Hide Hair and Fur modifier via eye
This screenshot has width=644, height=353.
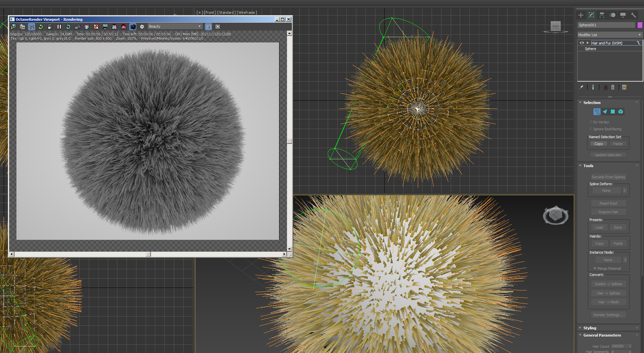582,43
